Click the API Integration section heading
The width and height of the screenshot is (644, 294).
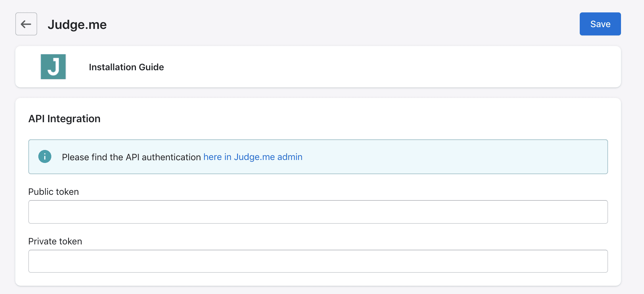pos(64,119)
